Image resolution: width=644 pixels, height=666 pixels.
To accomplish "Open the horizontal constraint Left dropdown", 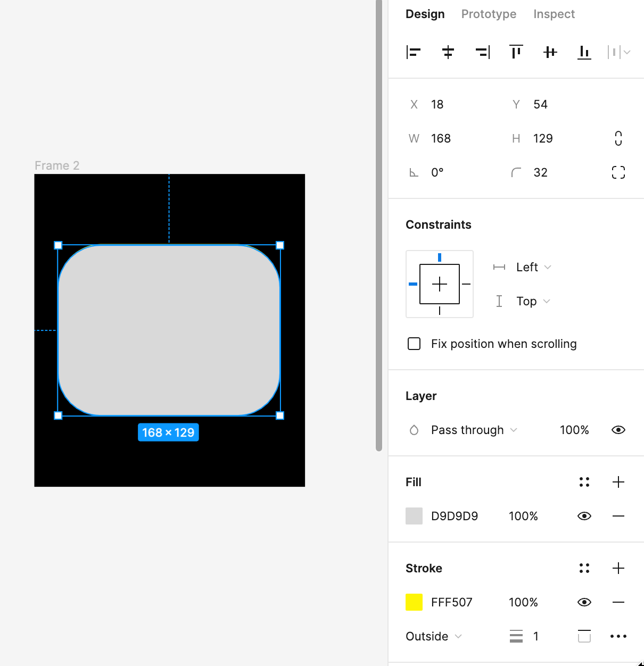I will tap(533, 267).
